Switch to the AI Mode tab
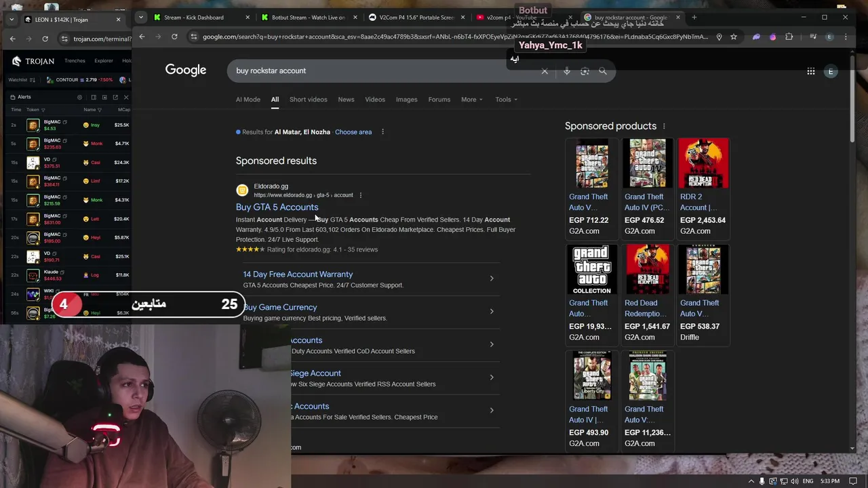The height and width of the screenshot is (488, 868). pyautogui.click(x=248, y=100)
